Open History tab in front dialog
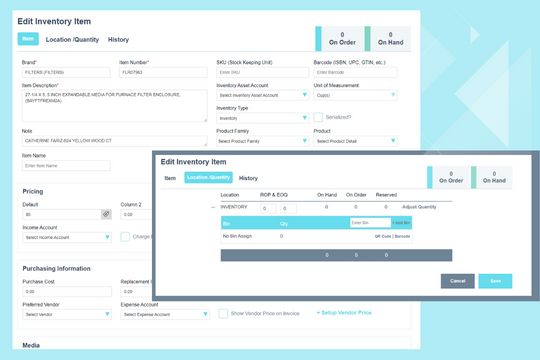 click(248, 178)
